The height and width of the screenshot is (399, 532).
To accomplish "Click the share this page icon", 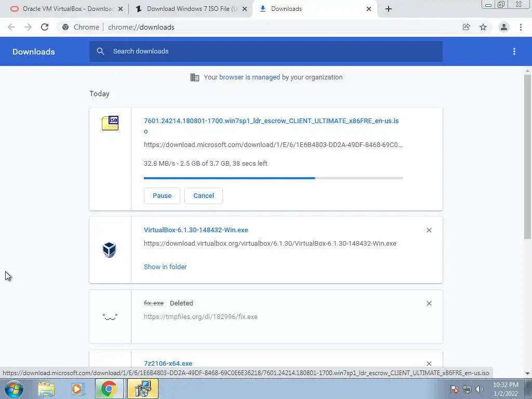I will tap(466, 27).
